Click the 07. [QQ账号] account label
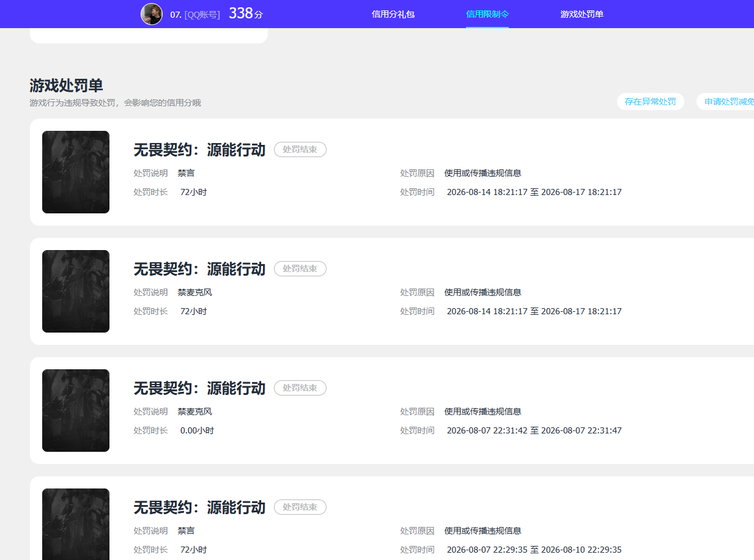 pos(195,15)
